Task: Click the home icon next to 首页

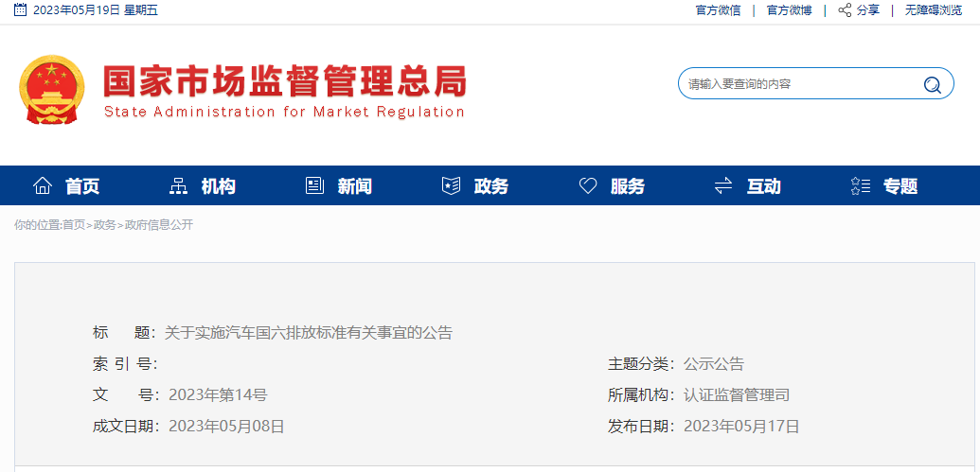Action: coord(43,185)
